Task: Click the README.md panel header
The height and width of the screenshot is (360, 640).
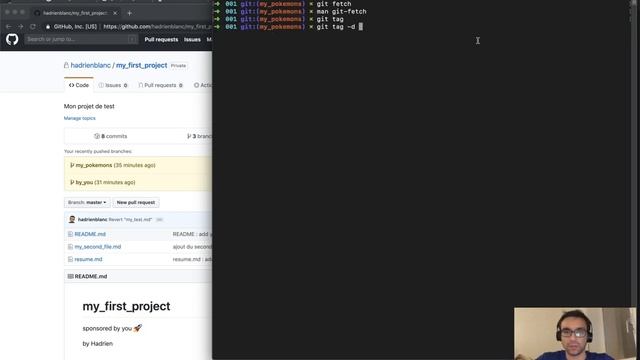Action: (x=138, y=276)
